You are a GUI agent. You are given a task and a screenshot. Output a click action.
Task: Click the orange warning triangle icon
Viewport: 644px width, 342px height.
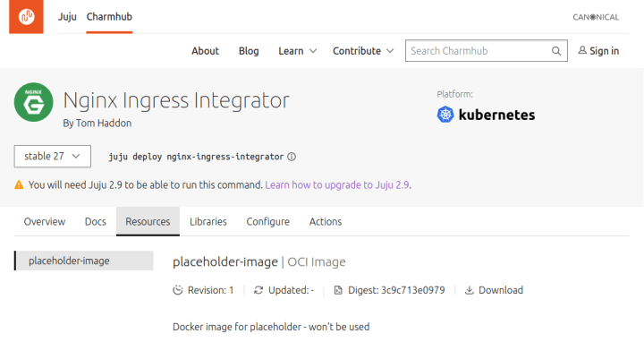[19, 184]
